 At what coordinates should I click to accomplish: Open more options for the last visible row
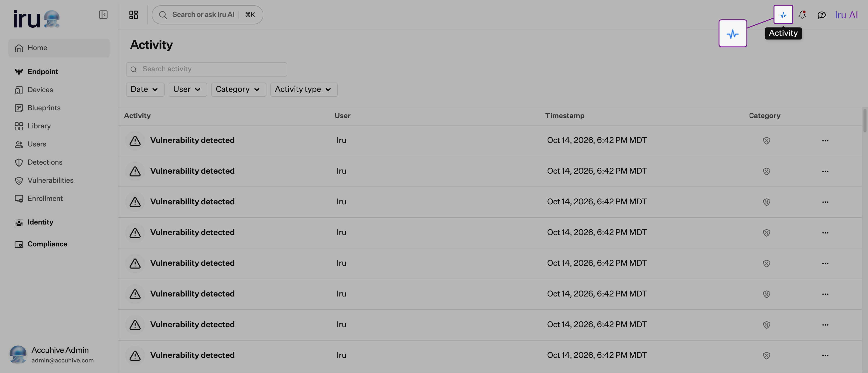tap(825, 355)
